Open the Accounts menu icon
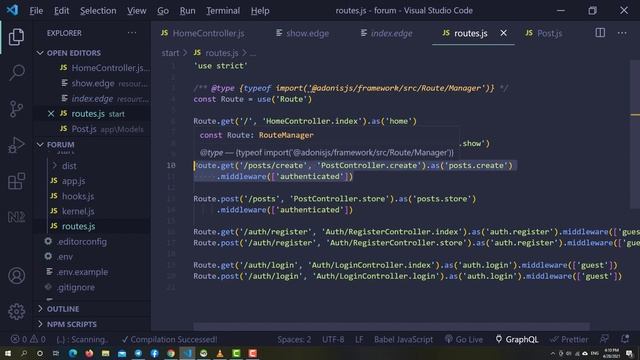This screenshot has width=640, height=360. click(x=16, y=276)
